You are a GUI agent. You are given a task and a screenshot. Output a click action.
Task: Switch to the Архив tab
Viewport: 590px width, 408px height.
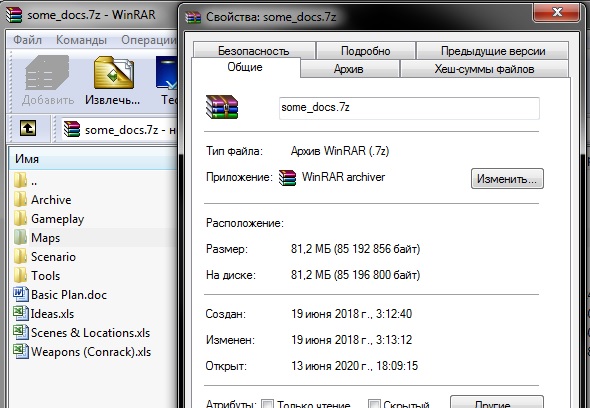point(349,69)
